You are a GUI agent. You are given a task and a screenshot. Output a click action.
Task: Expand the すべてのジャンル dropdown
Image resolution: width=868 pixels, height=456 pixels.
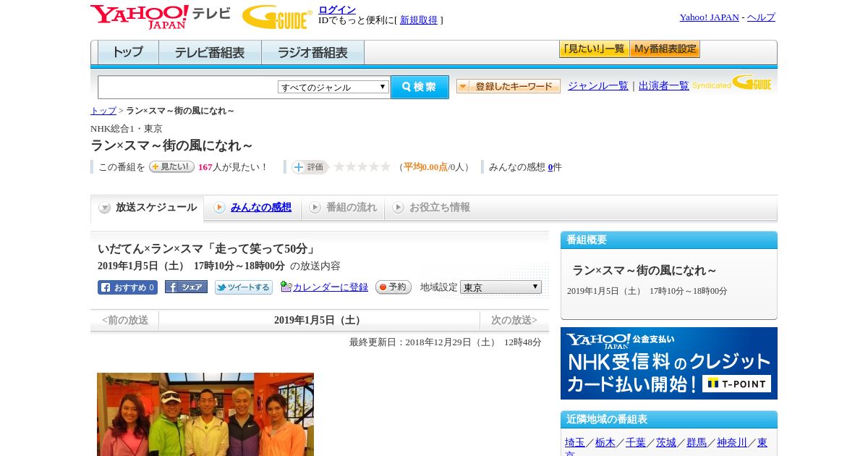tap(333, 87)
